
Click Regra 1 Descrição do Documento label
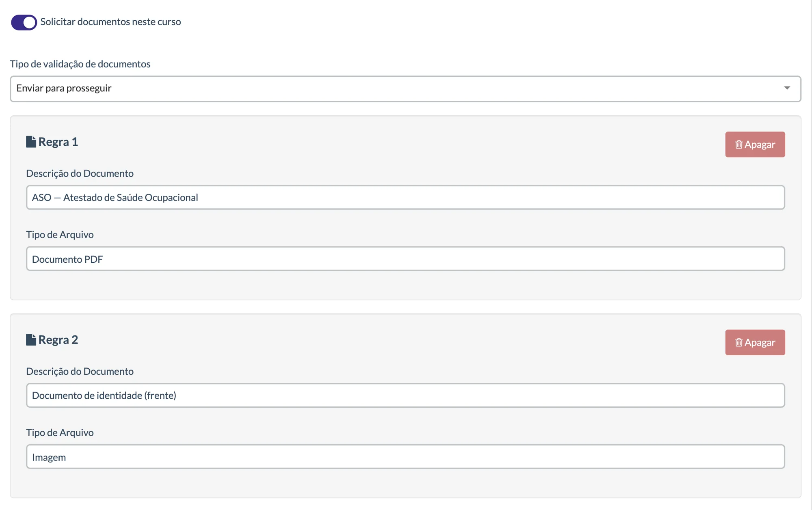pos(80,173)
